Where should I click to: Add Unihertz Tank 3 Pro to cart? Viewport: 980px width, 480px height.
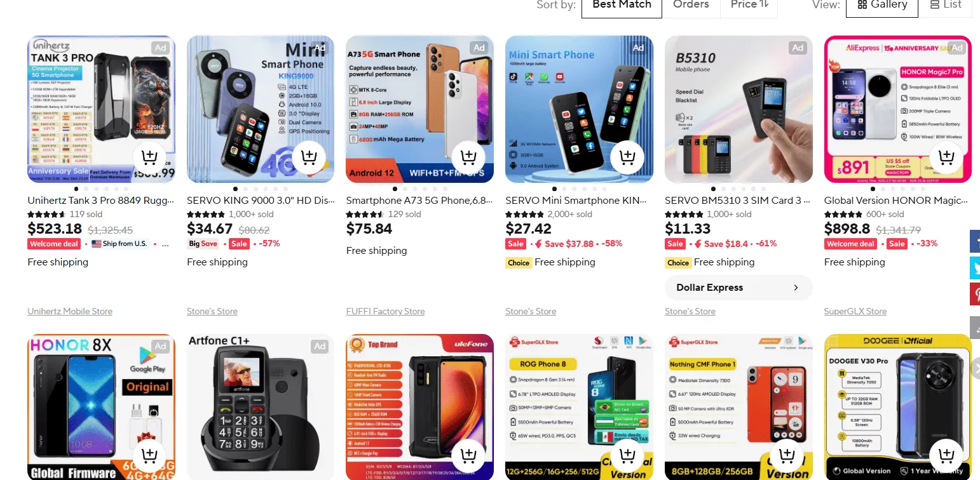click(149, 157)
